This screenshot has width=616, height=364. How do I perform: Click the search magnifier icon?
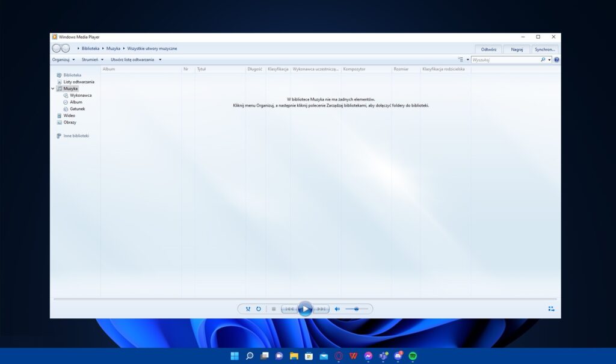543,60
